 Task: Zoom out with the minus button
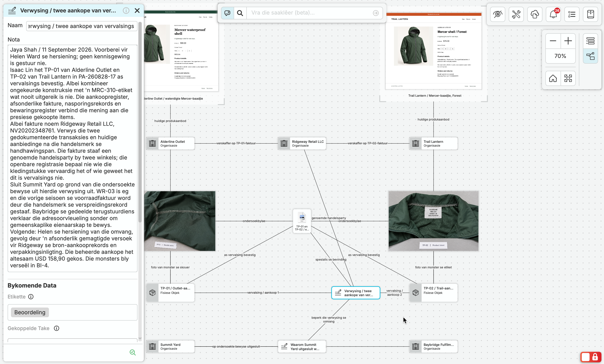[x=553, y=41]
